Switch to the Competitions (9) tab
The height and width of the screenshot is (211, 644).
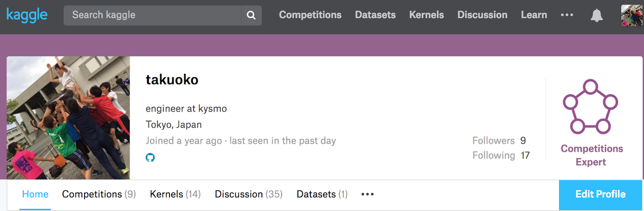pyautogui.click(x=99, y=194)
